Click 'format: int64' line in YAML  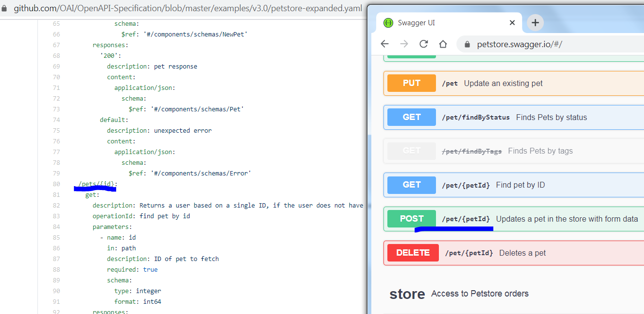138,302
